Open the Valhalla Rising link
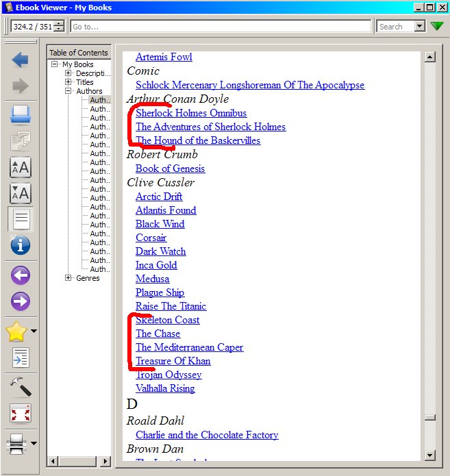Image resolution: width=450 pixels, height=476 pixels. pos(165,388)
